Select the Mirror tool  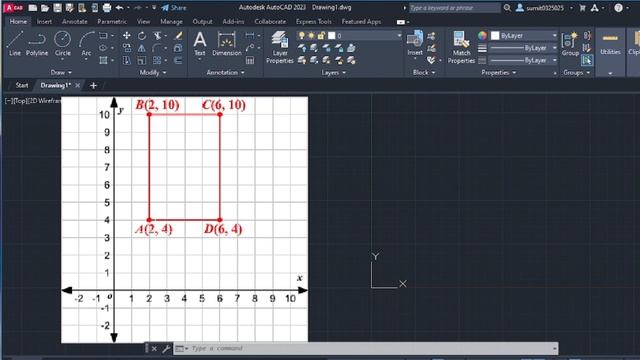142,48
